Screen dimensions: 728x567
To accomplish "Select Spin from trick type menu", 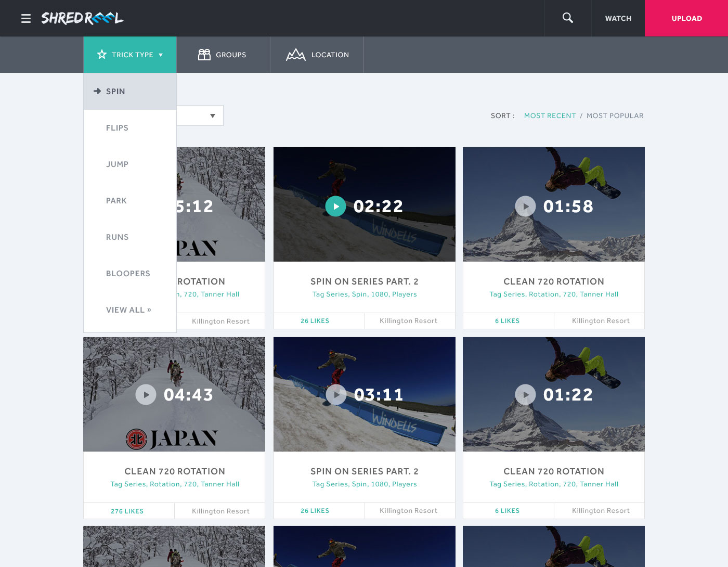I will pos(130,91).
